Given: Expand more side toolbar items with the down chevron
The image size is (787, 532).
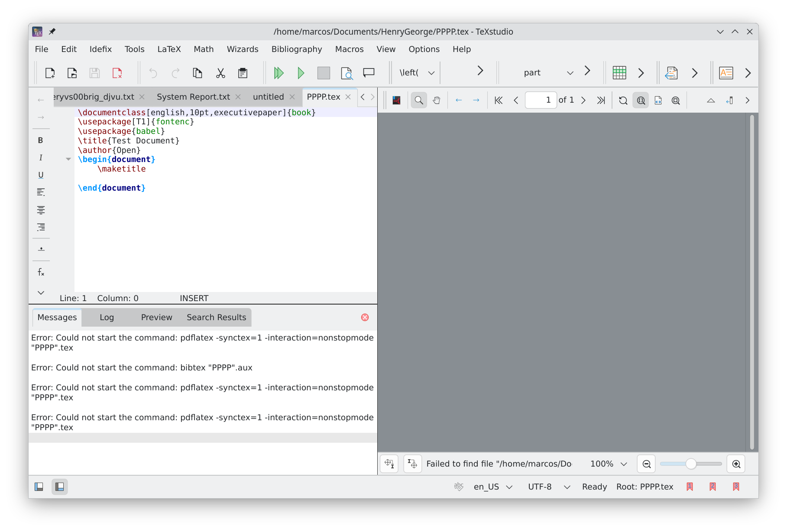Looking at the screenshot, I should (41, 293).
